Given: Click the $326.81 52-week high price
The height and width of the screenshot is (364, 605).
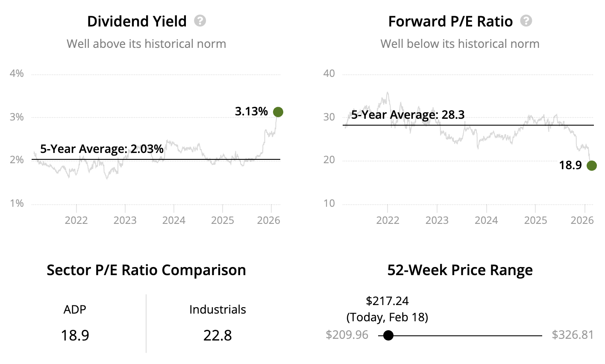Looking at the screenshot, I should point(573,335).
